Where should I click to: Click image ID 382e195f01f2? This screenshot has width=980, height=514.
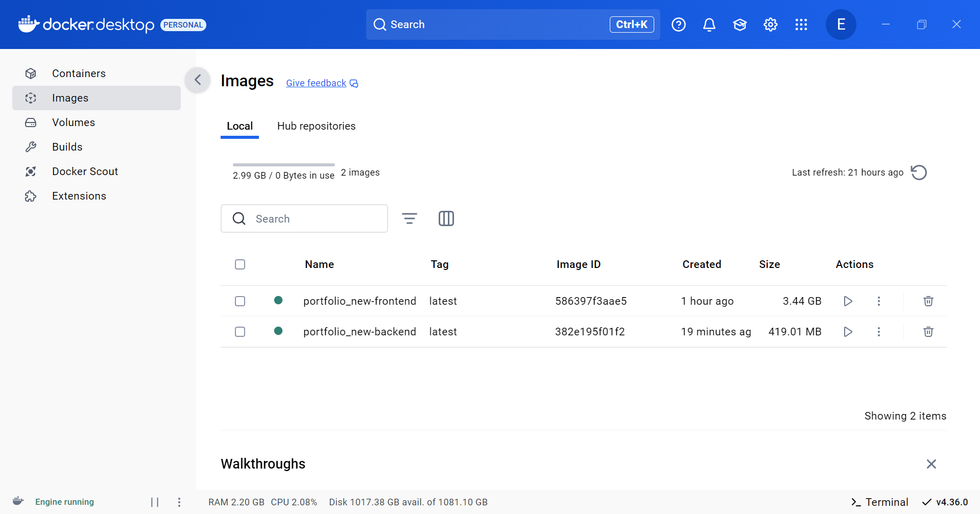click(x=590, y=332)
